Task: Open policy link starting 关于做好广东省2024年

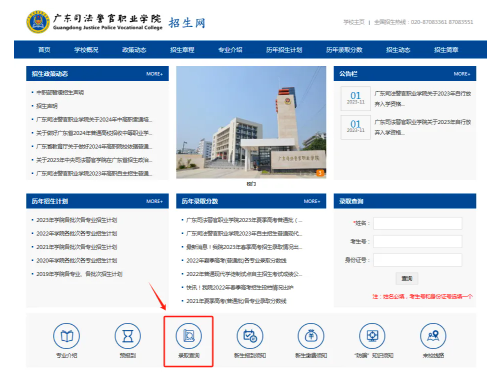Action: click(x=94, y=133)
